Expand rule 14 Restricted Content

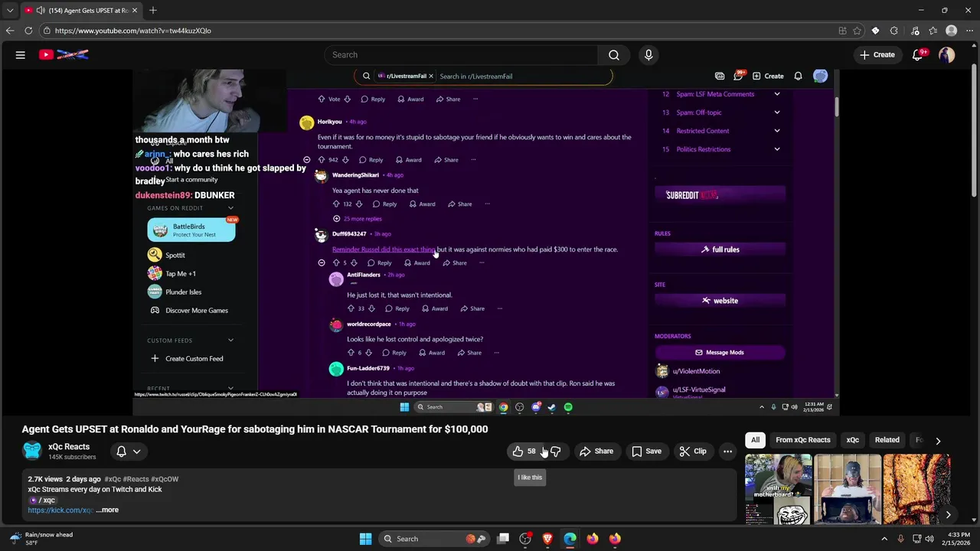776,131
